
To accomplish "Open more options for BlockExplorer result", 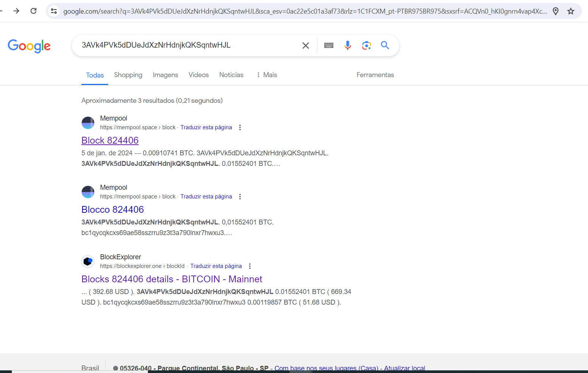I will 250,266.
